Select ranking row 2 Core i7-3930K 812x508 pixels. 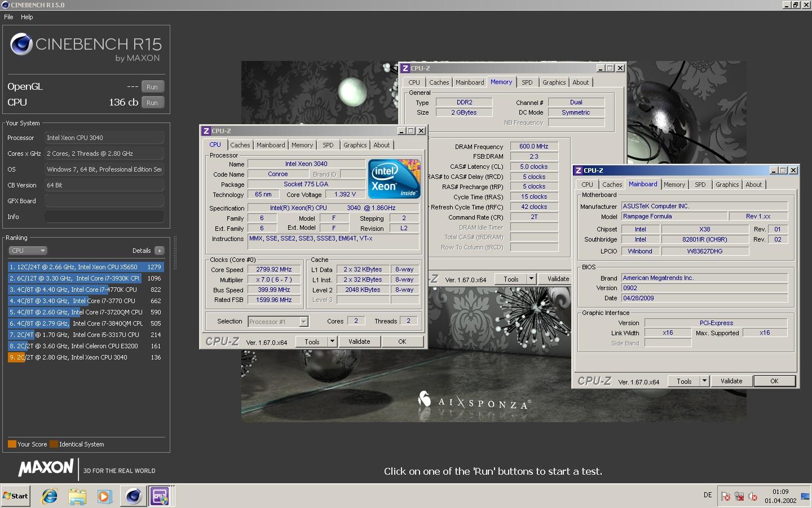86,278
